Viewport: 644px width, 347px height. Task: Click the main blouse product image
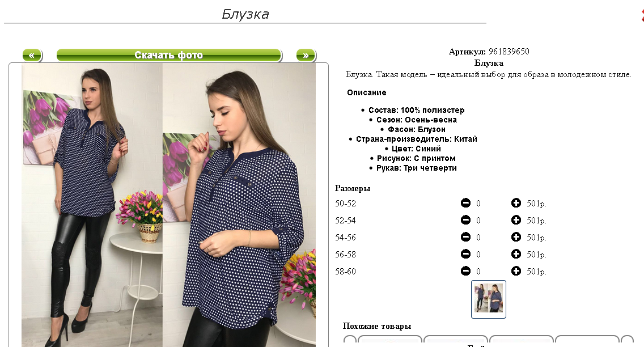click(168, 205)
